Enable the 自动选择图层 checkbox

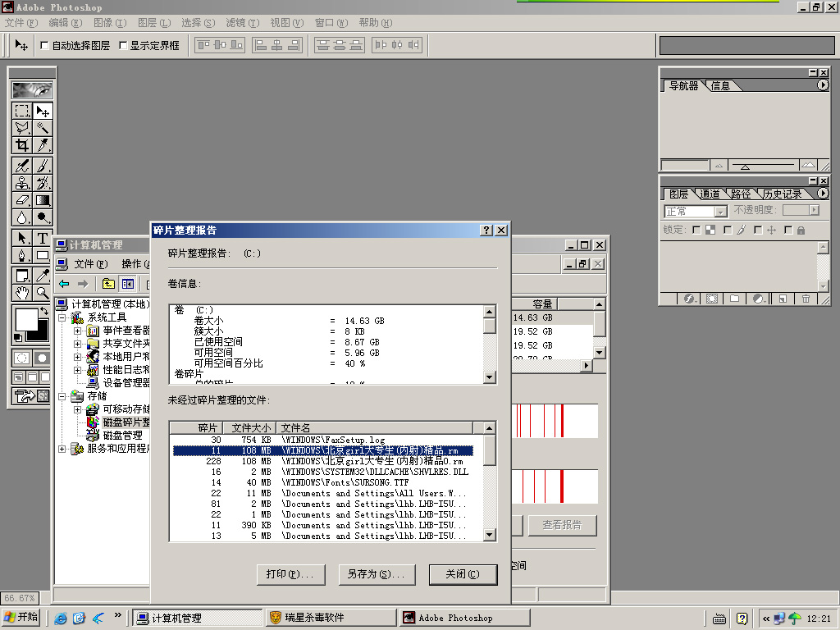(44, 46)
